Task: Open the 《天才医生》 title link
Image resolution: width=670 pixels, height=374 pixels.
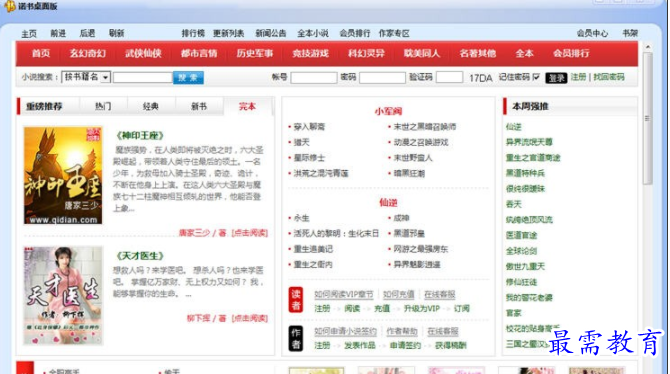Action: [140, 256]
